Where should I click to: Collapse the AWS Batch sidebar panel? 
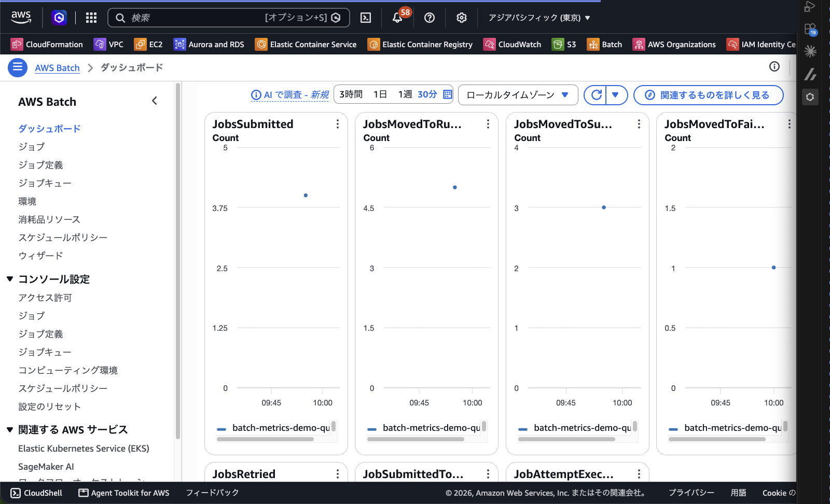[154, 101]
